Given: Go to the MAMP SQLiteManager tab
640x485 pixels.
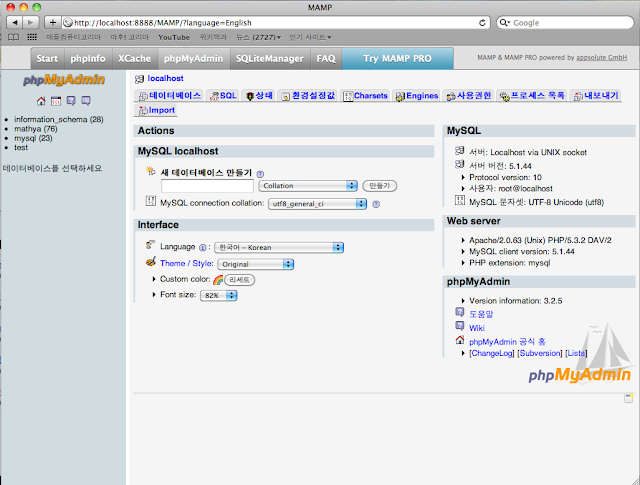Looking at the screenshot, I should [x=270, y=58].
